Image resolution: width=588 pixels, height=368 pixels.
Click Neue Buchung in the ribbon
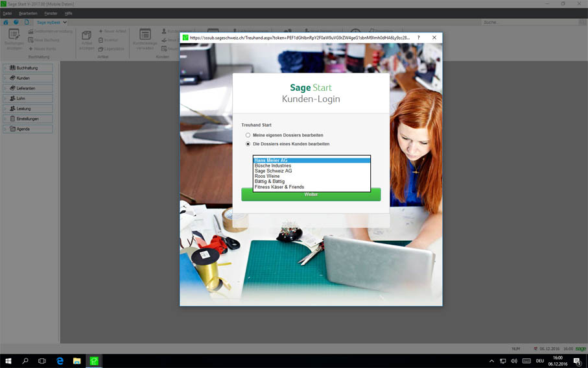(x=44, y=40)
